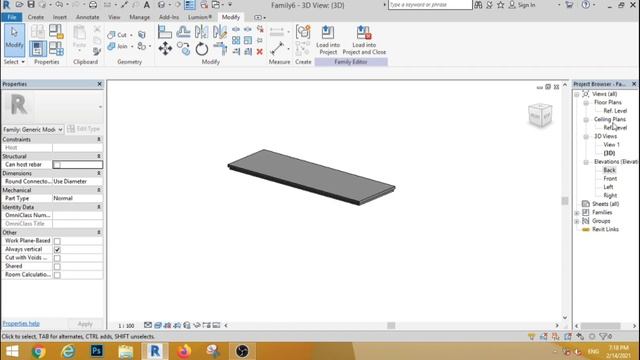The width and height of the screenshot is (640, 360).
Task: Uncheck the Always vertical checkbox
Action: pyautogui.click(x=57, y=249)
